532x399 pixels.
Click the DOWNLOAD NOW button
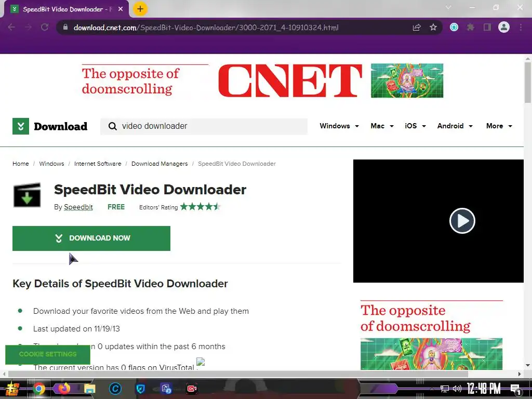tap(91, 238)
